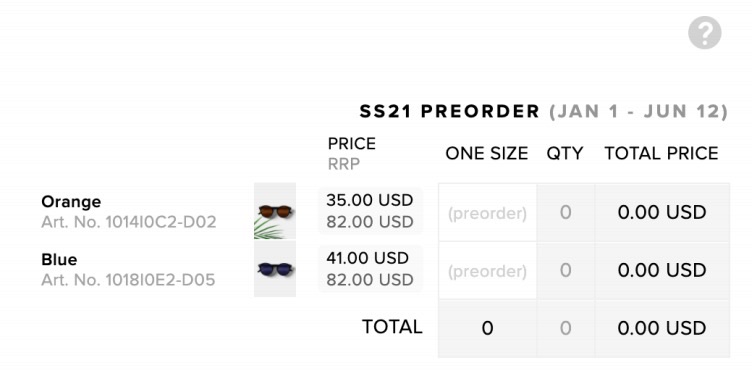This screenshot has width=752, height=378.
Task: Click the grand total 0.00 USD cell
Action: (662, 328)
